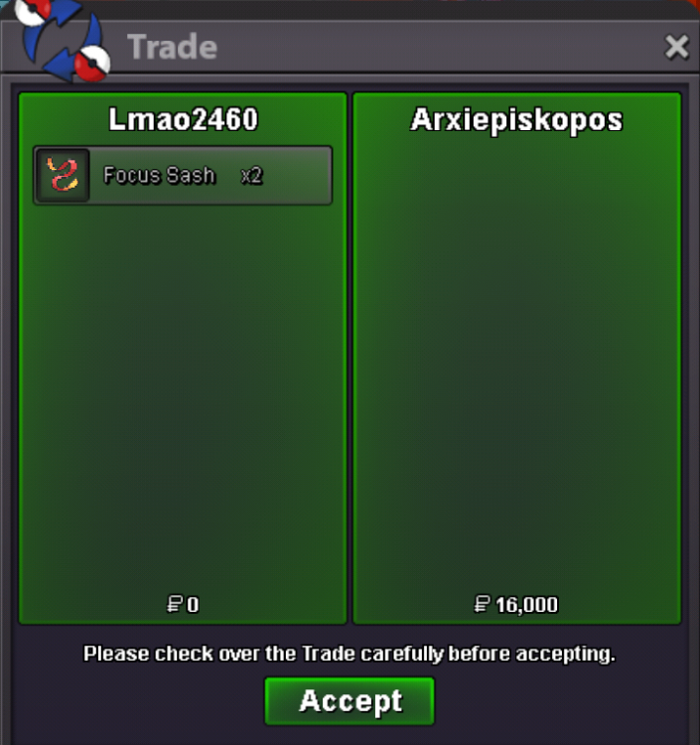Click the Trade window title text

point(173,47)
